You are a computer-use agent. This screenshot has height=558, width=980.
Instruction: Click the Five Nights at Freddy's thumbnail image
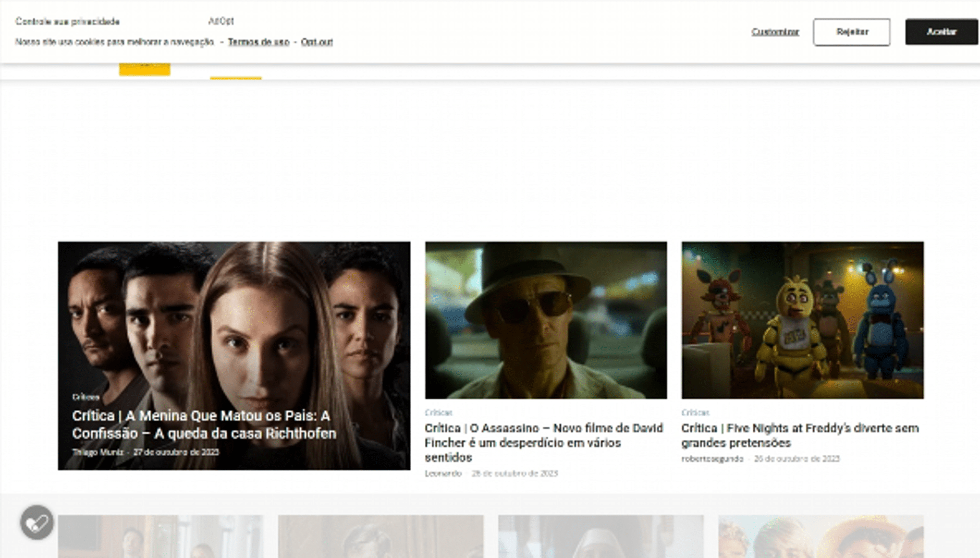point(802,320)
